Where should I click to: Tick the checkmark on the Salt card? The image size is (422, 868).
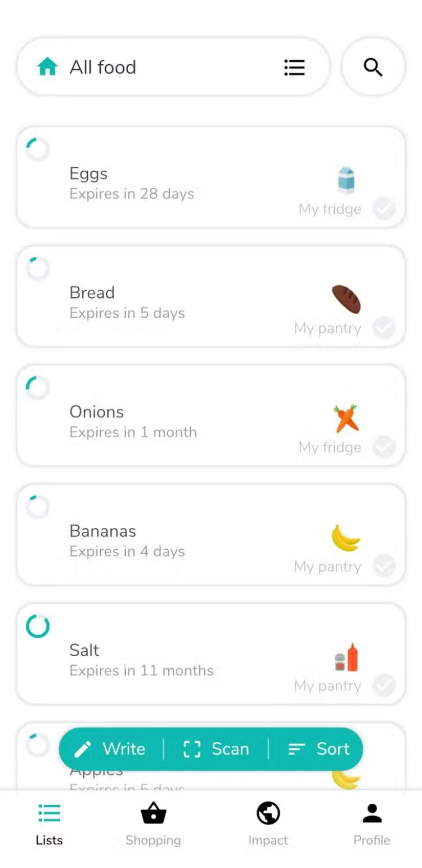coord(384,686)
